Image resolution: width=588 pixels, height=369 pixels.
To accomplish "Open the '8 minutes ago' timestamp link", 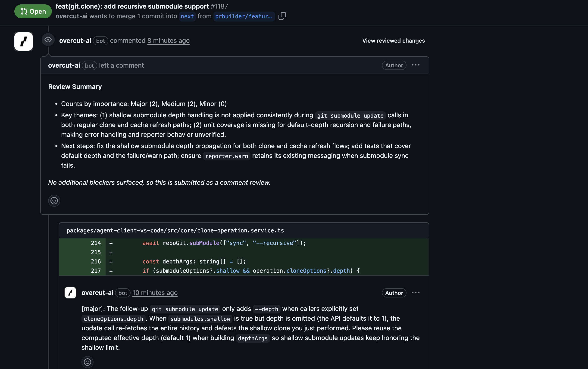I will (168, 41).
